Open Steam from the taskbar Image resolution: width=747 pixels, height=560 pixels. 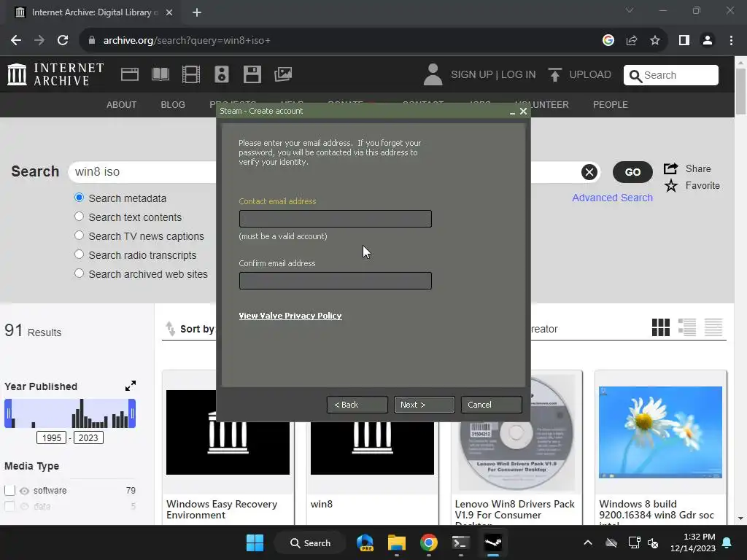[492, 542]
